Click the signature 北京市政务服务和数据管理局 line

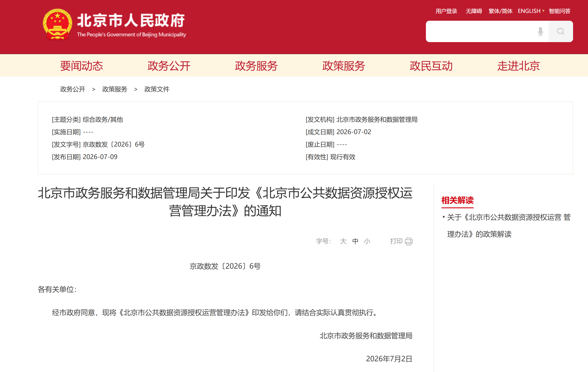coord(366,336)
